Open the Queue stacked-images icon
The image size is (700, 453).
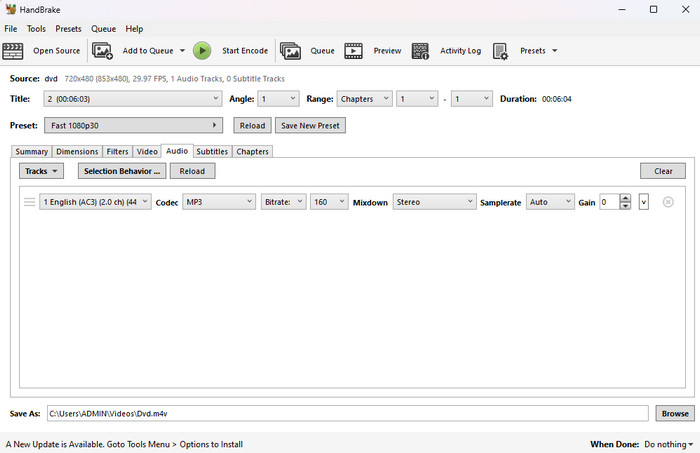click(x=290, y=51)
